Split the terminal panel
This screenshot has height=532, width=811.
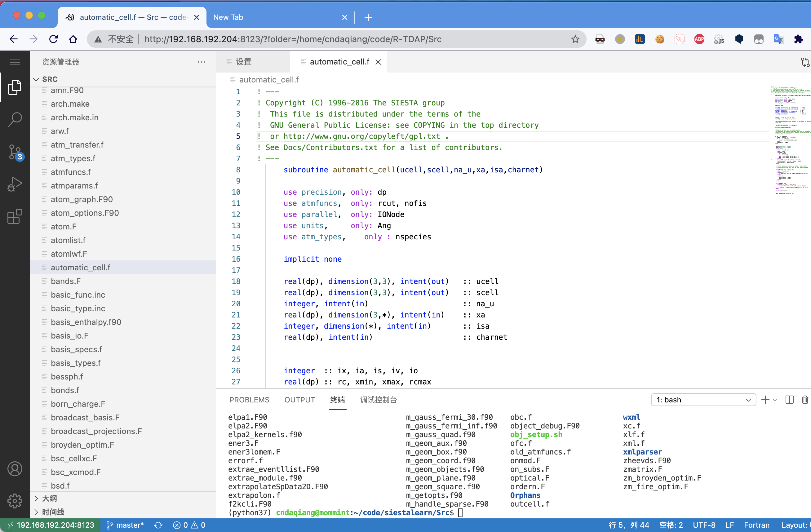[789, 400]
